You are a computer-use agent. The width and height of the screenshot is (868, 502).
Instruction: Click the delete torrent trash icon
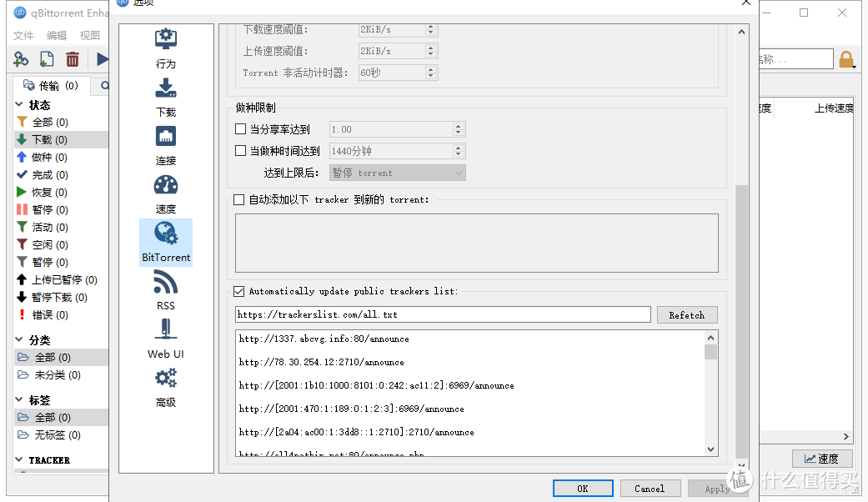coord(73,58)
